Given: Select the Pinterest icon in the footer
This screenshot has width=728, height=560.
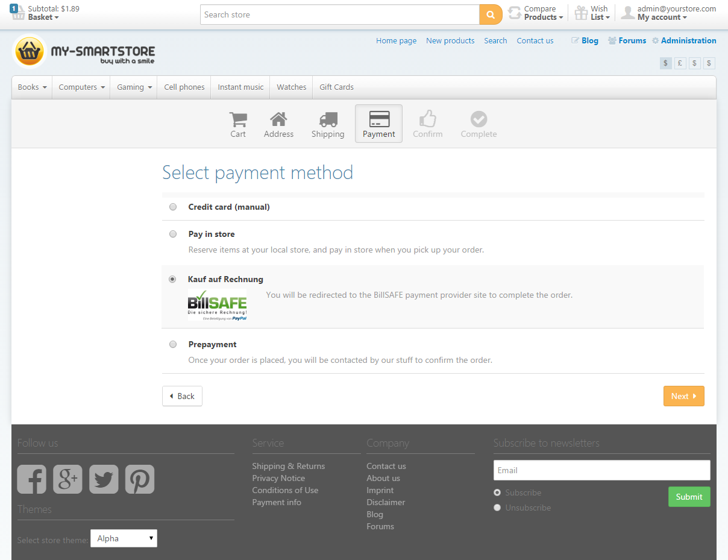Looking at the screenshot, I should coord(139,479).
